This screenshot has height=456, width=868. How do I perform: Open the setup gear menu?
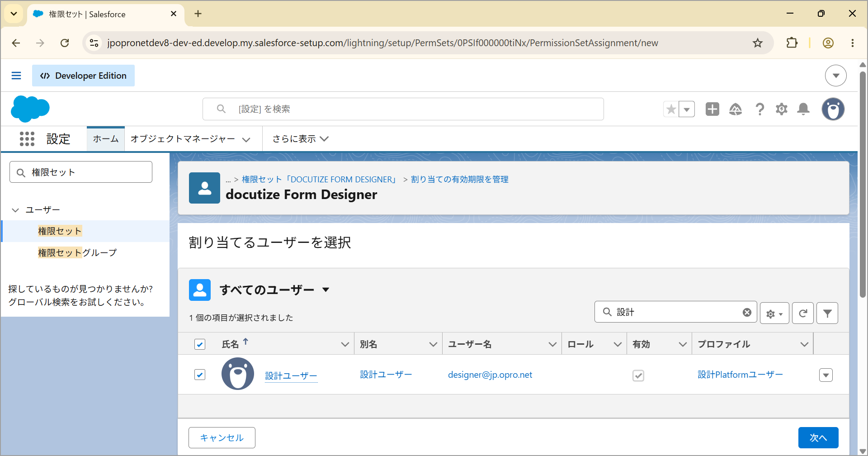(782, 109)
